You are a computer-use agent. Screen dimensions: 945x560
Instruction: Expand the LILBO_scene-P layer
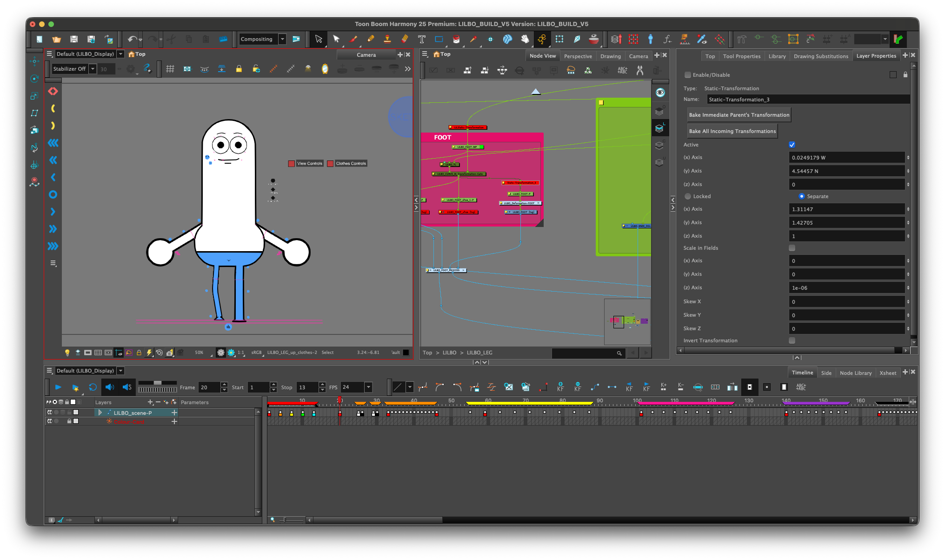click(x=100, y=413)
